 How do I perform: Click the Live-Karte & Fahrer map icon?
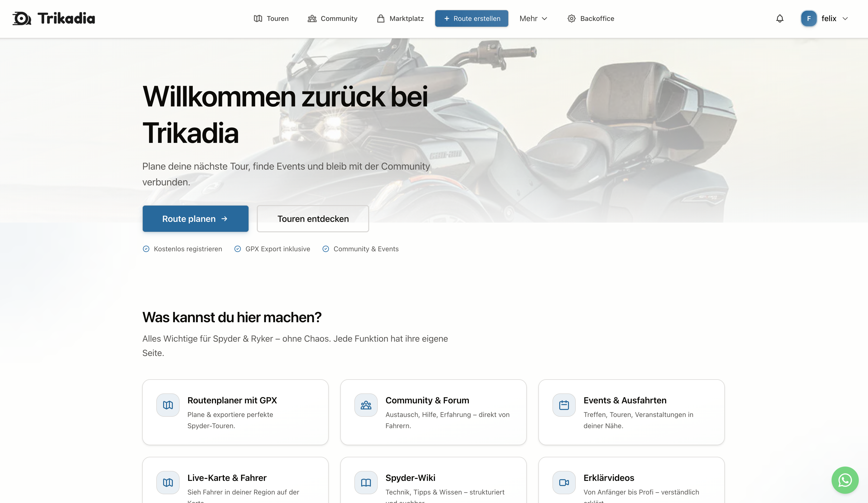(x=168, y=483)
